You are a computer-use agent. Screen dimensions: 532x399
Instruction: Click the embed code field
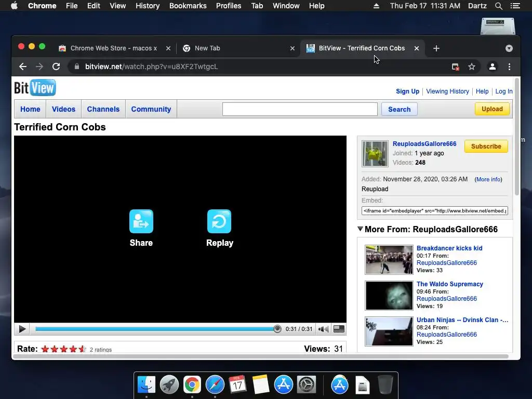(x=435, y=211)
